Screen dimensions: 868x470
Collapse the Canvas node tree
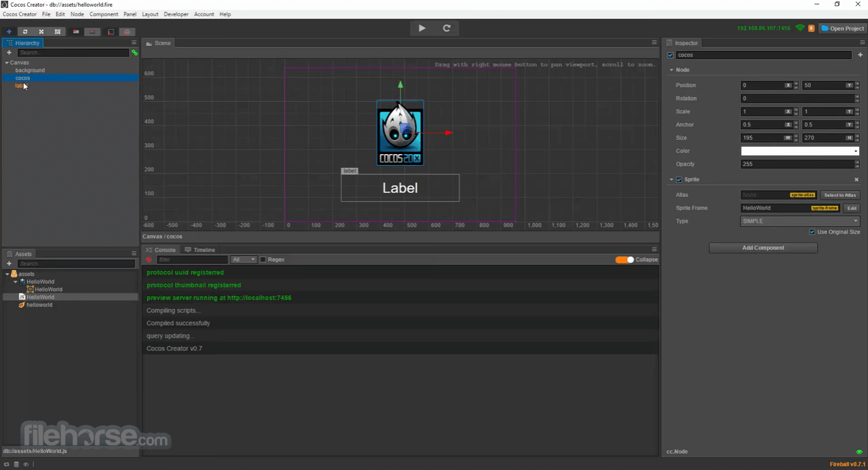click(x=7, y=62)
